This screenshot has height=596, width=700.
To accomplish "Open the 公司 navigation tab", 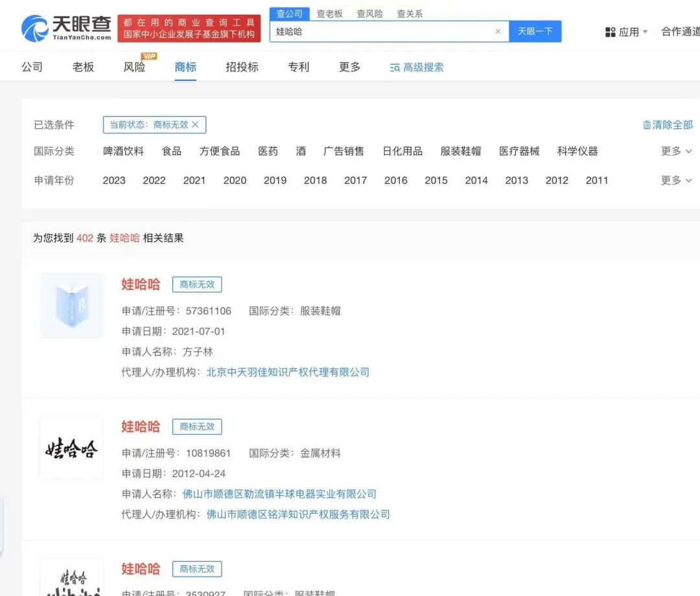I will pyautogui.click(x=32, y=67).
